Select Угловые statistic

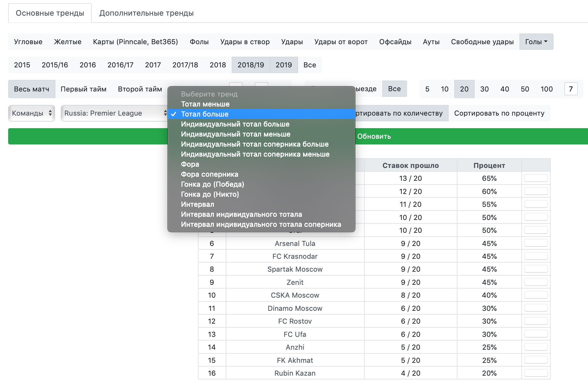point(28,42)
